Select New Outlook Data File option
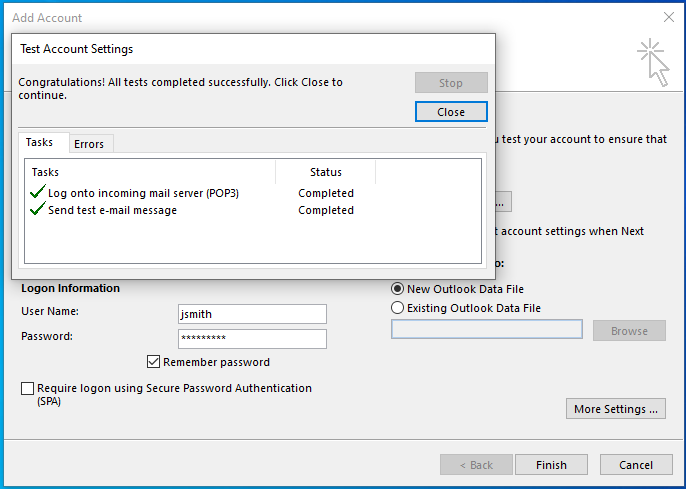686x489 pixels. (x=398, y=288)
